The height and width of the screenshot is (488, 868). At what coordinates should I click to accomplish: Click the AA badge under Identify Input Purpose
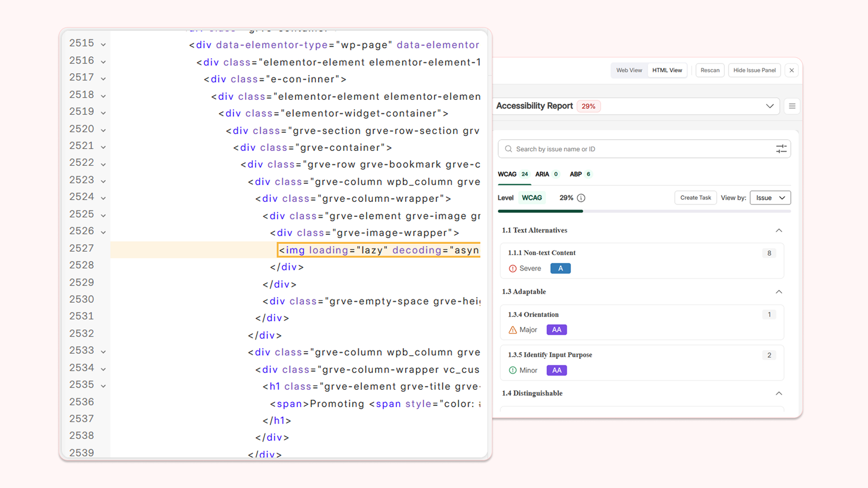(x=557, y=371)
